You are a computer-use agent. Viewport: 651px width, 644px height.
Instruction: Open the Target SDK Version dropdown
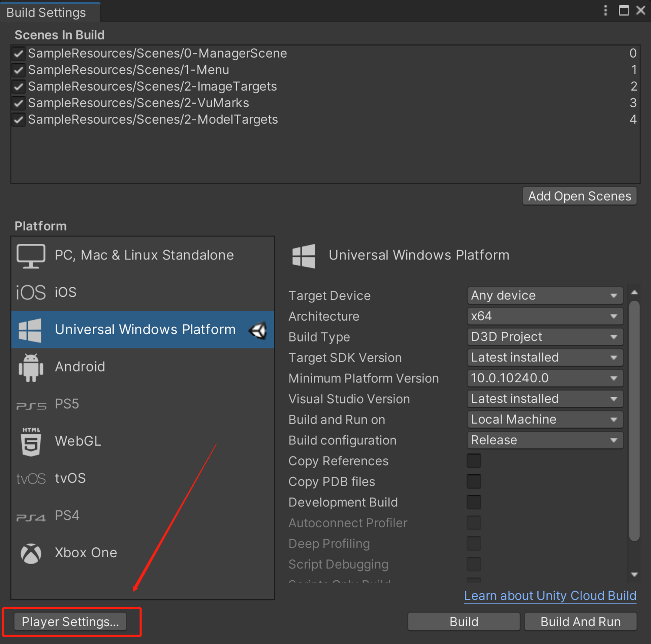pos(545,358)
